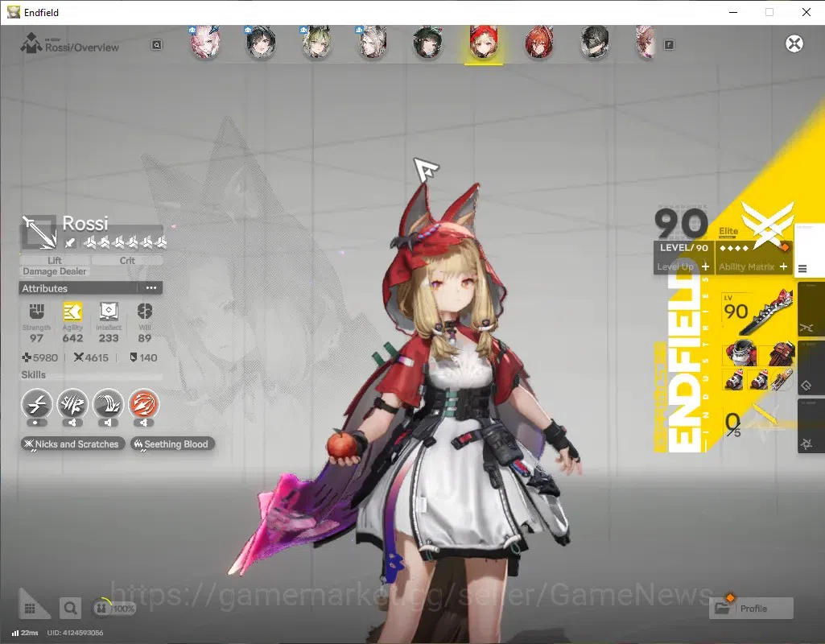
Task: Open the second claw-slash skill icon
Action: (72, 405)
